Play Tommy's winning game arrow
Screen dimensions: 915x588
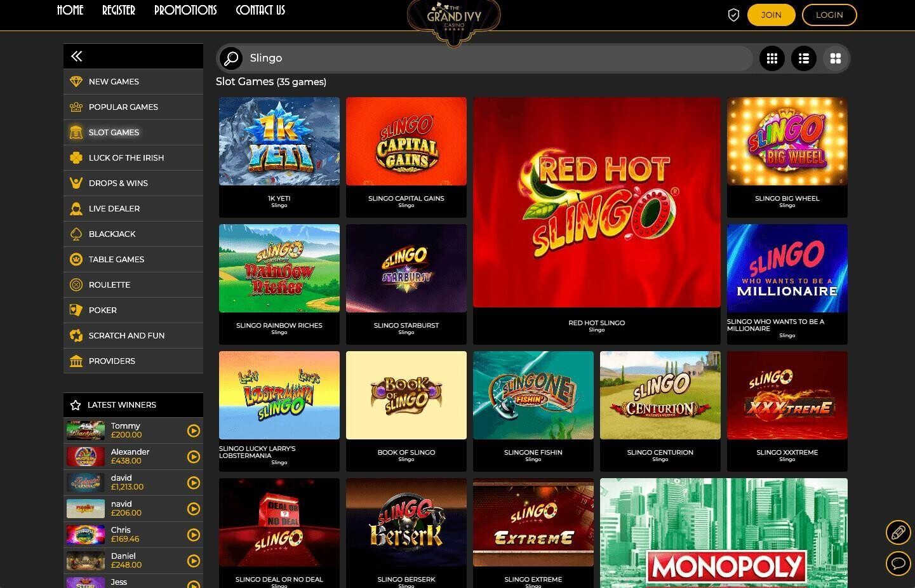click(x=194, y=431)
